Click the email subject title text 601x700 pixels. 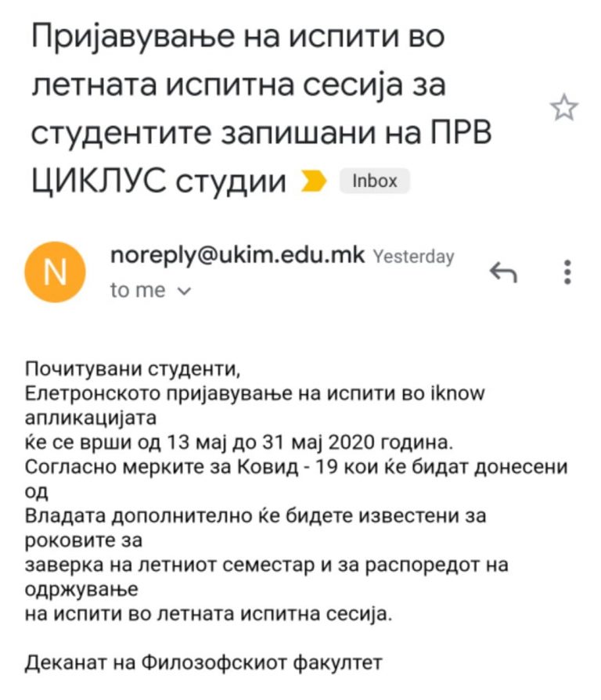261,109
